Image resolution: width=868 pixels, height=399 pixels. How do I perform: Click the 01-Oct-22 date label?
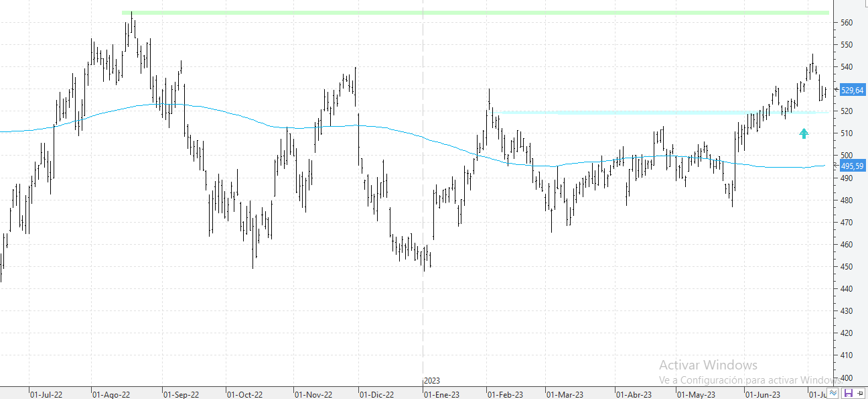245,395
